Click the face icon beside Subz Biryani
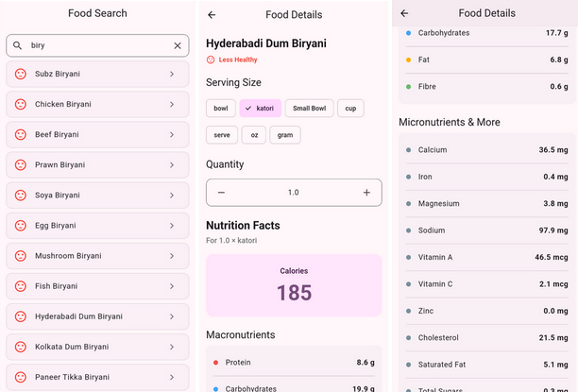The height and width of the screenshot is (392, 578). pos(21,74)
